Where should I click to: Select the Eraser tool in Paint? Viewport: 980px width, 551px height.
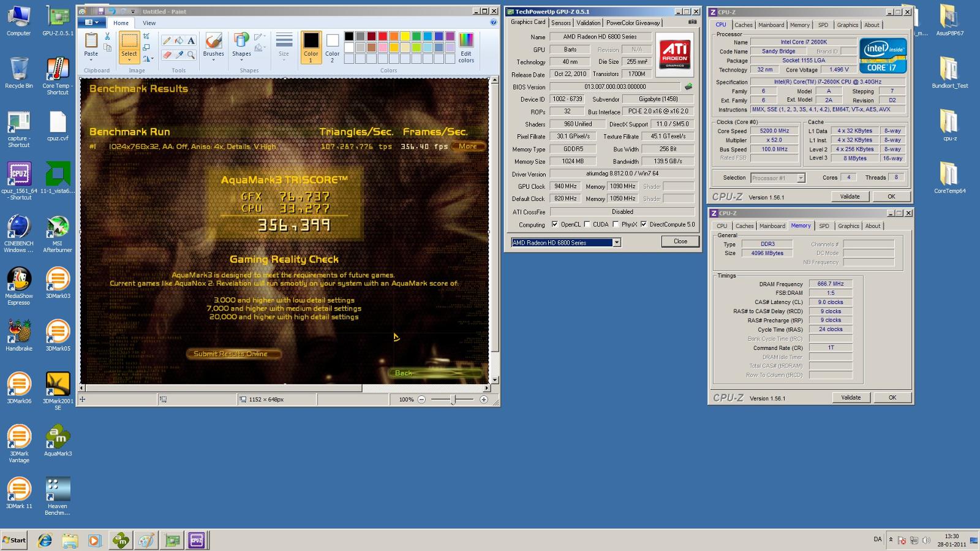pyautogui.click(x=167, y=55)
